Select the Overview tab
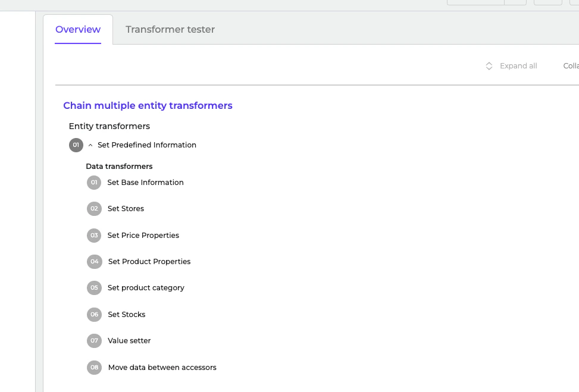 pyautogui.click(x=78, y=29)
